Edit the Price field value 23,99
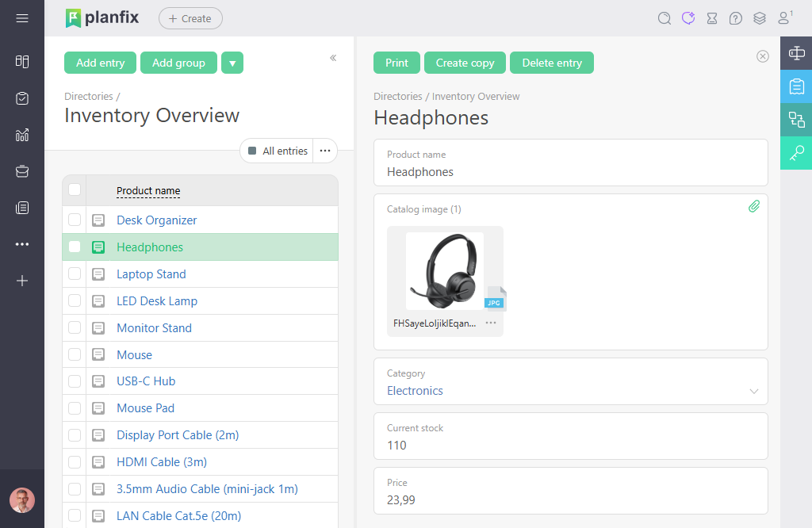This screenshot has height=528, width=812. coord(571,492)
